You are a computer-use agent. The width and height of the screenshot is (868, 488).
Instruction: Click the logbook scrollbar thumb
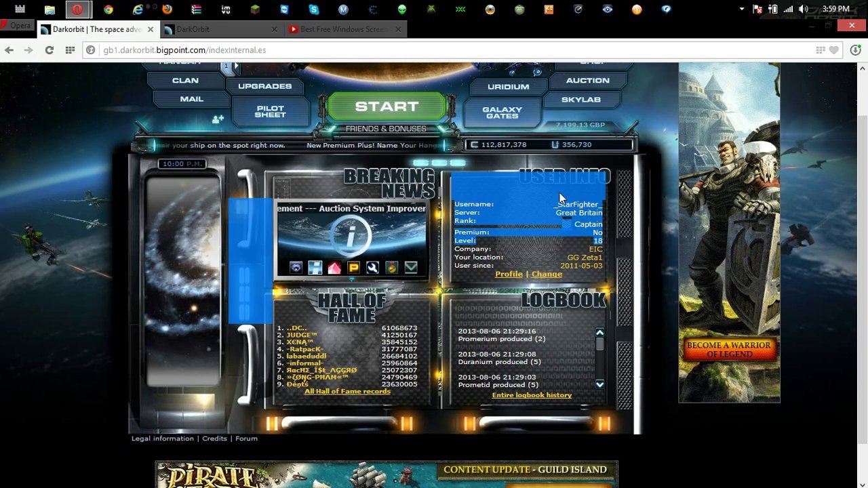(599, 344)
